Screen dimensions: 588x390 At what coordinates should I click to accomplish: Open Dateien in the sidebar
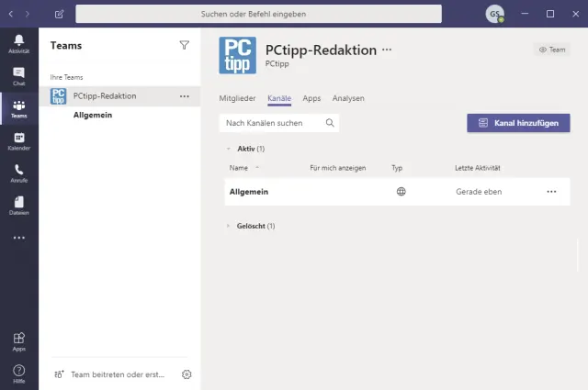click(18, 206)
